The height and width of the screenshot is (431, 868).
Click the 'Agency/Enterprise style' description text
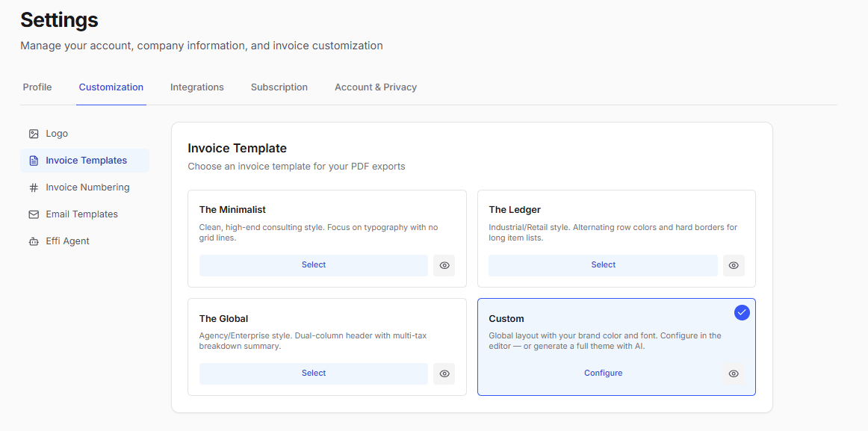click(x=313, y=341)
